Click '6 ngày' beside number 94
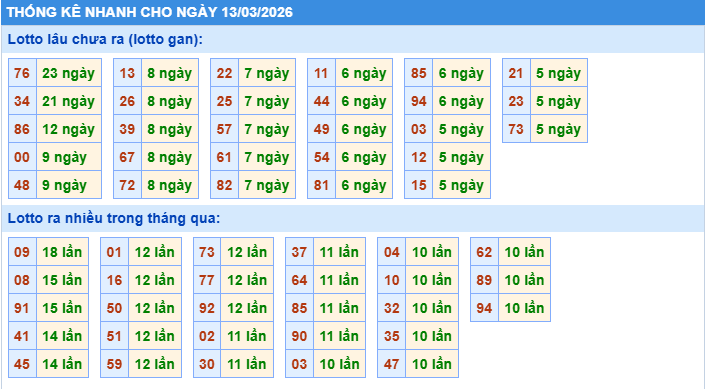This screenshot has width=707, height=389. pyautogui.click(x=461, y=101)
